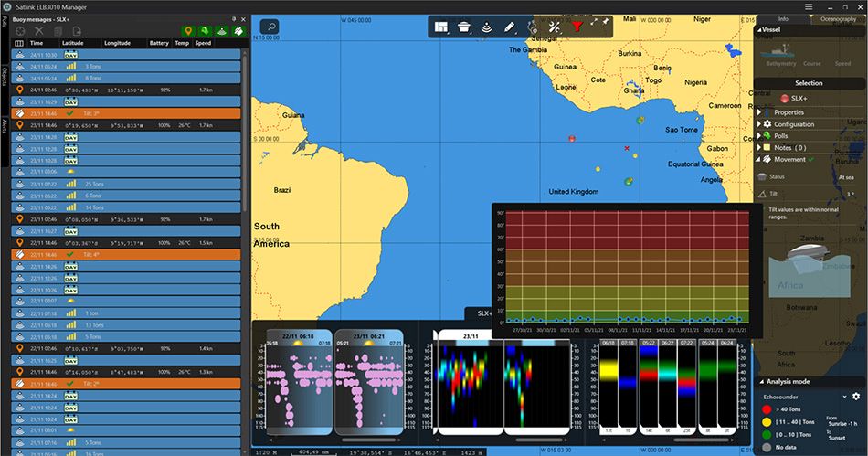Switch to the Info tab
Image resolution: width=868 pixels, height=456 pixels.
(783, 18)
